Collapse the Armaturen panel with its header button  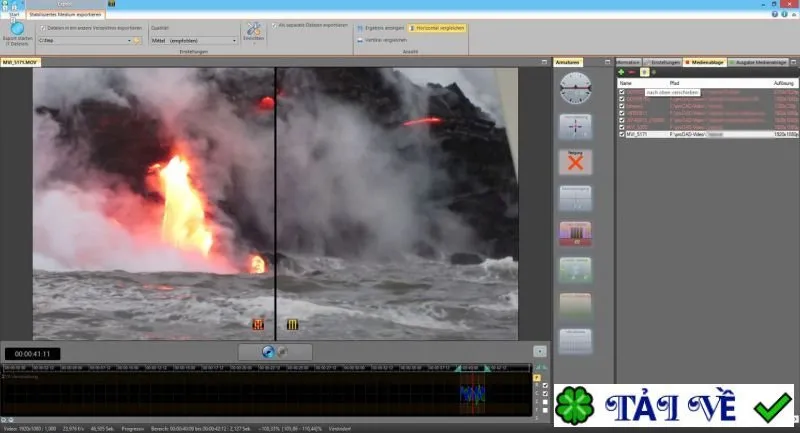pyautogui.click(x=607, y=62)
